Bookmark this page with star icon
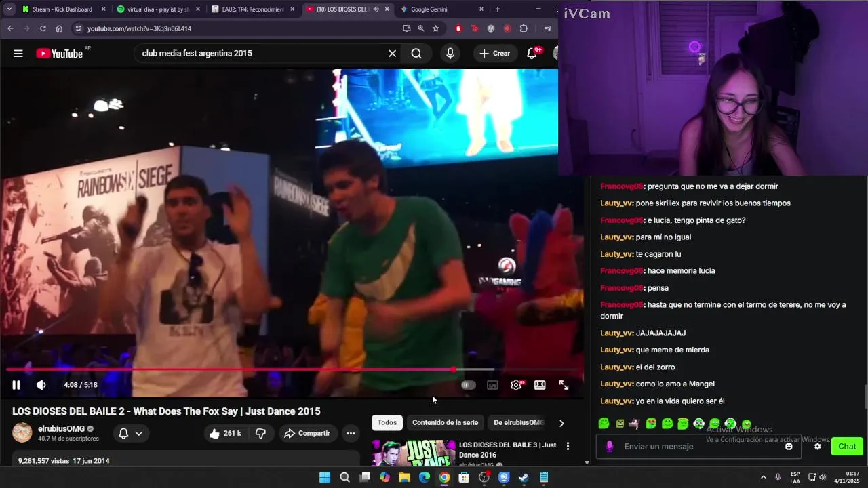The image size is (868, 488). [x=436, y=28]
